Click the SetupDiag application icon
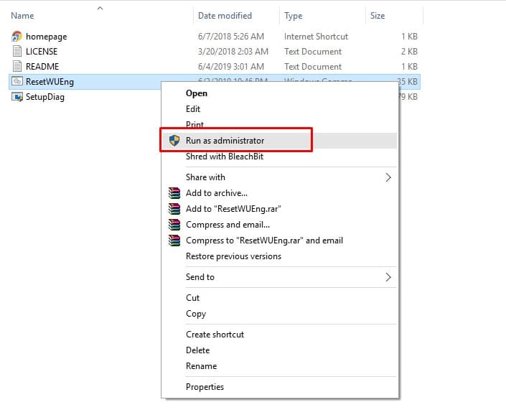The image size is (506, 420). [18, 97]
